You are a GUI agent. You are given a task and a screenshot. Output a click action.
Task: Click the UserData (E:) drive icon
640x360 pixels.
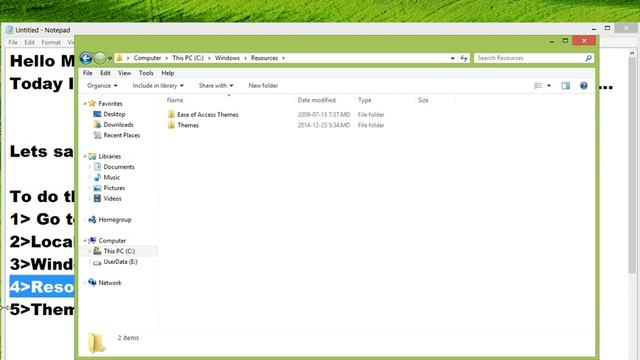pos(97,262)
